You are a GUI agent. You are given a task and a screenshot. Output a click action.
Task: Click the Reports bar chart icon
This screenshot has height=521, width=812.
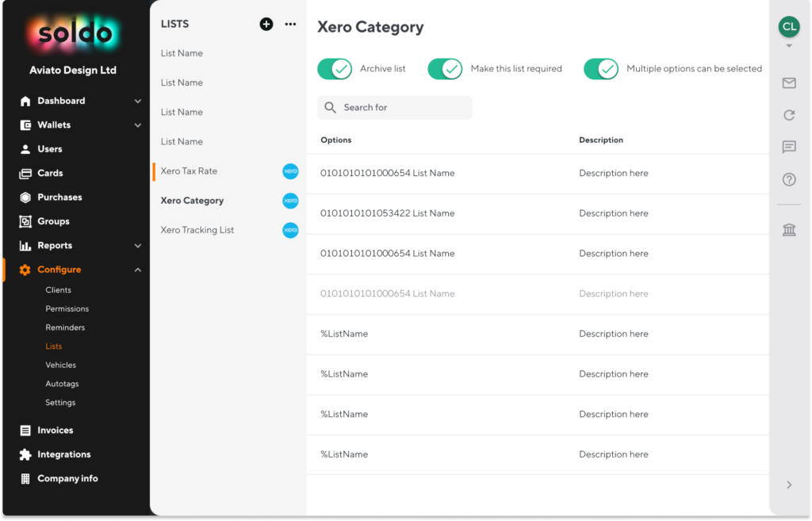click(x=25, y=246)
